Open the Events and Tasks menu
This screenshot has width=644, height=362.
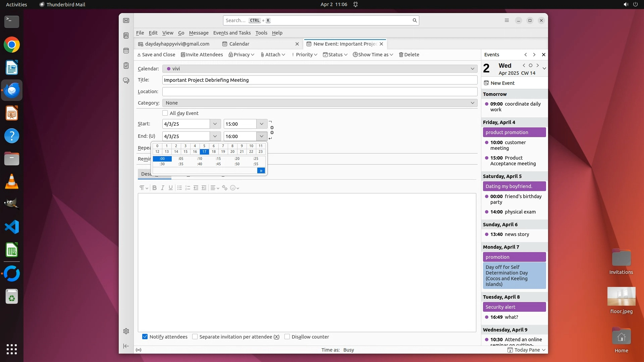click(x=232, y=33)
